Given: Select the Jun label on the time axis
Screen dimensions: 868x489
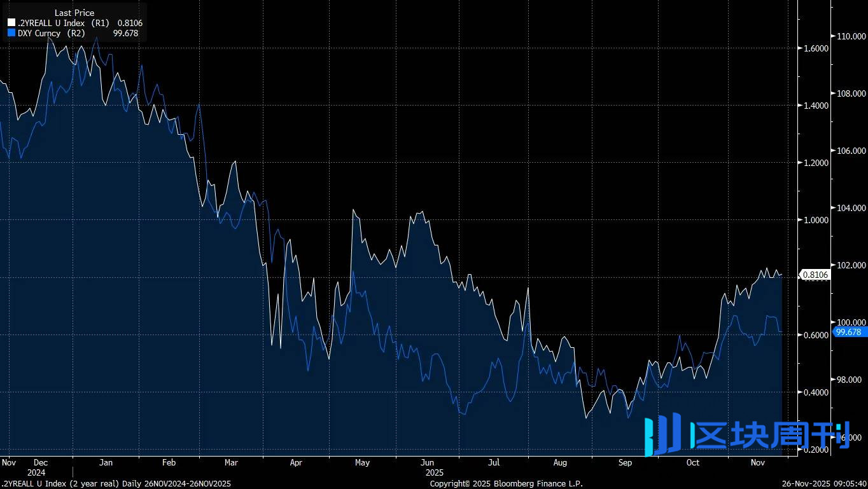Looking at the screenshot, I should pos(427,462).
